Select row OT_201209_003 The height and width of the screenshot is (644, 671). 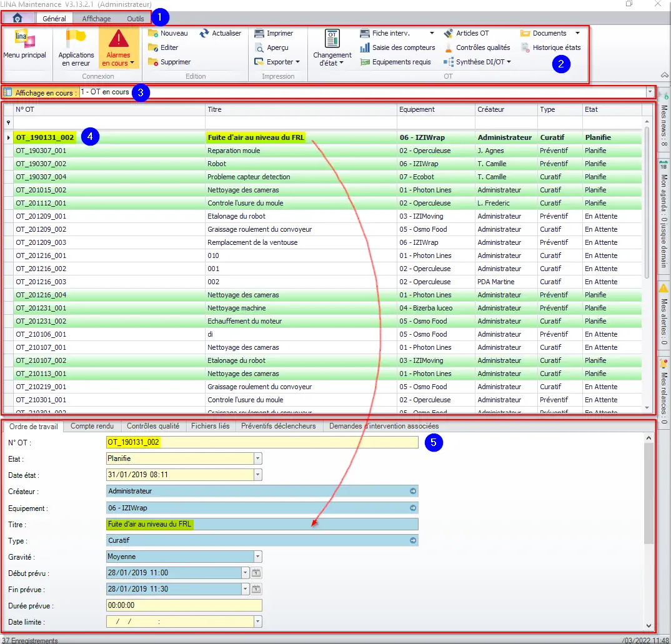(322, 242)
